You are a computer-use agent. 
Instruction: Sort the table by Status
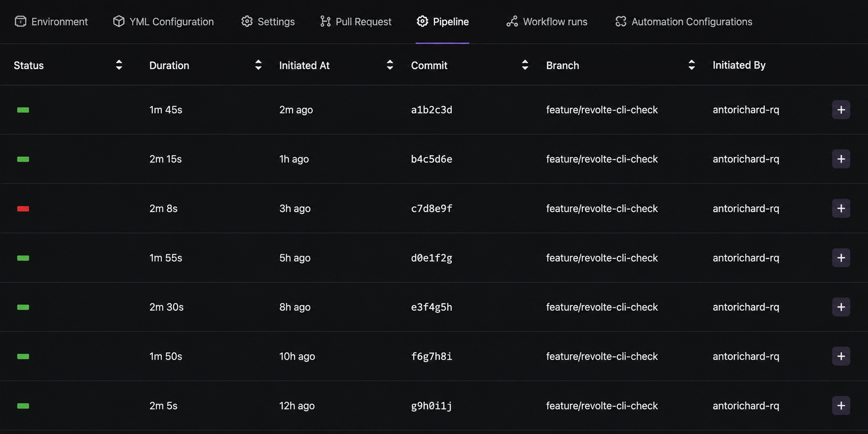pyautogui.click(x=119, y=65)
